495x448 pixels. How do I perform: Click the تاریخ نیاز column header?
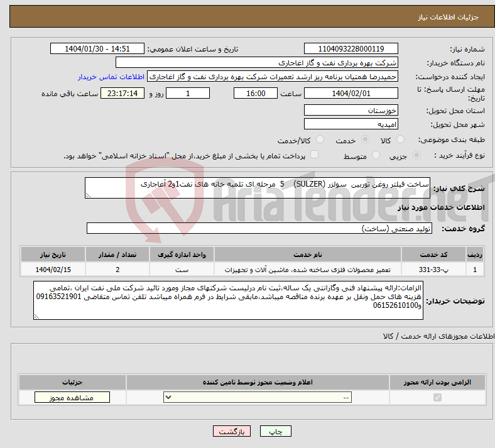[x=53, y=254]
